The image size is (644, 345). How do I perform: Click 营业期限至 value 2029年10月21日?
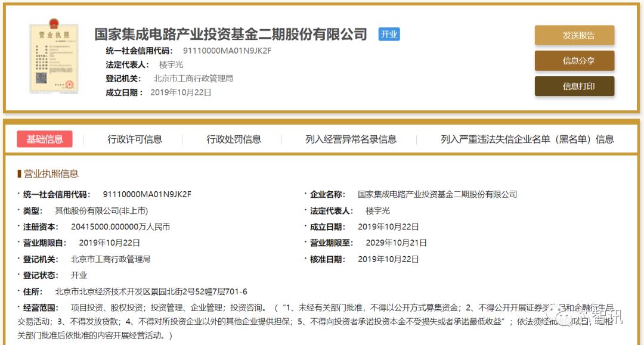pyautogui.click(x=396, y=243)
